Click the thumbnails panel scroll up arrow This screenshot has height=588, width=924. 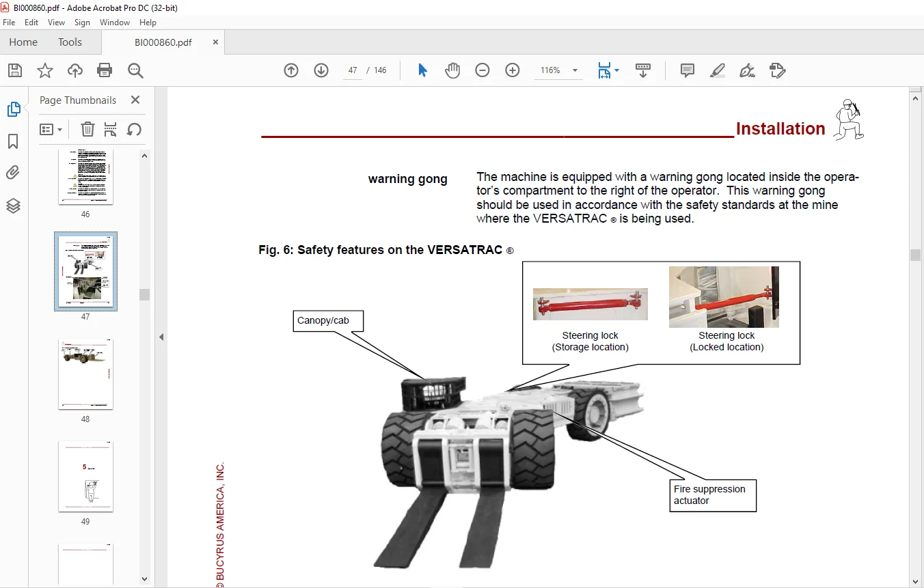click(x=144, y=156)
